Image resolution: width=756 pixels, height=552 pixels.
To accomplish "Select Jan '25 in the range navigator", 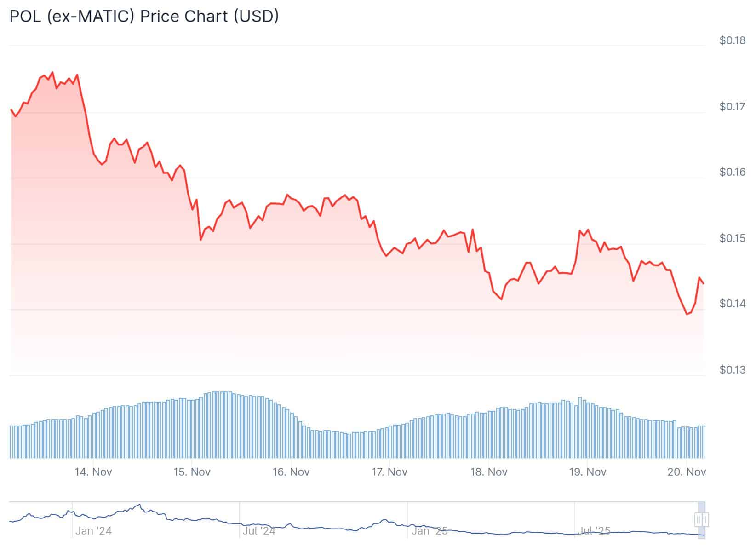I will (x=430, y=531).
